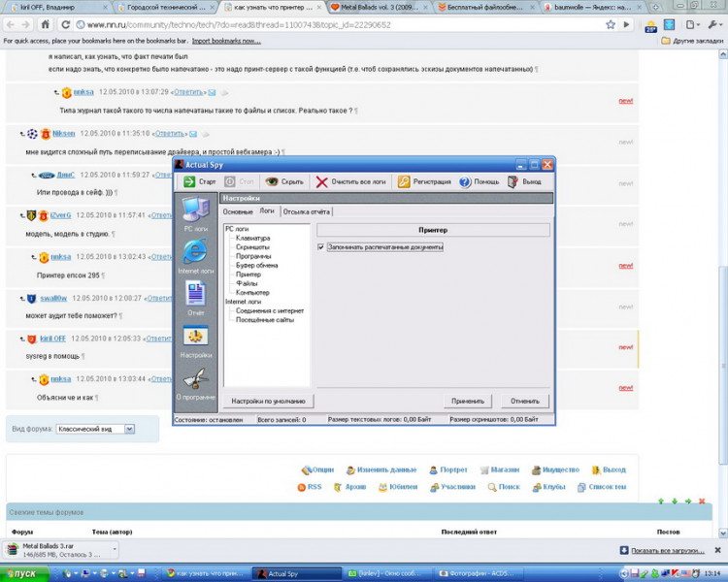The height and width of the screenshot is (582, 728).
Task: Click Выход button in Actual Spy toolbar
Action: (x=524, y=181)
